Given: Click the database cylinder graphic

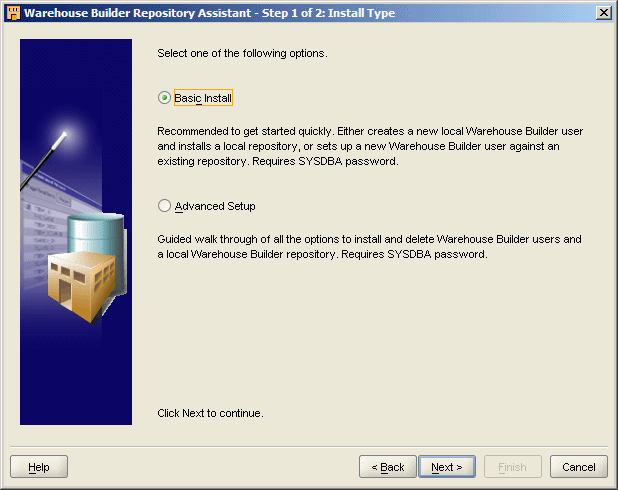Looking at the screenshot, I should tap(97, 236).
